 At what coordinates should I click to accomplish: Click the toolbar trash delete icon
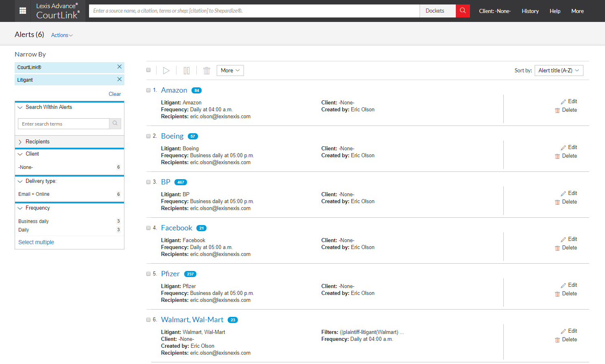207,71
